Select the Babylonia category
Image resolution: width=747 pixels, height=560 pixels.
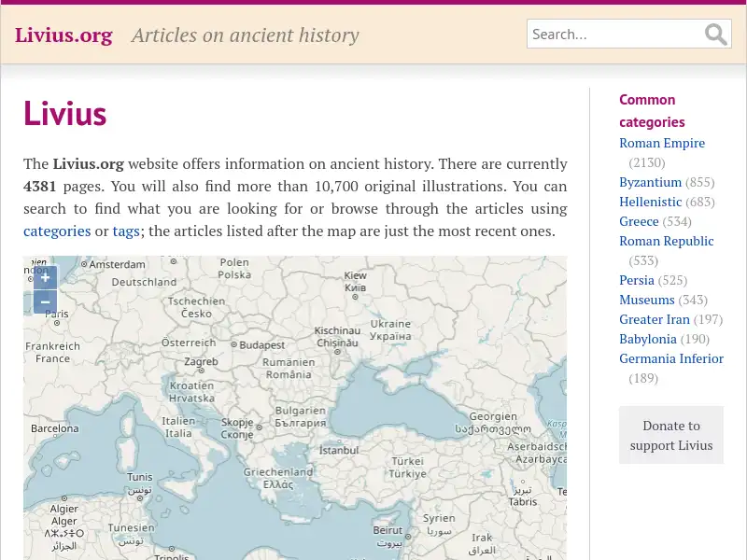(648, 339)
